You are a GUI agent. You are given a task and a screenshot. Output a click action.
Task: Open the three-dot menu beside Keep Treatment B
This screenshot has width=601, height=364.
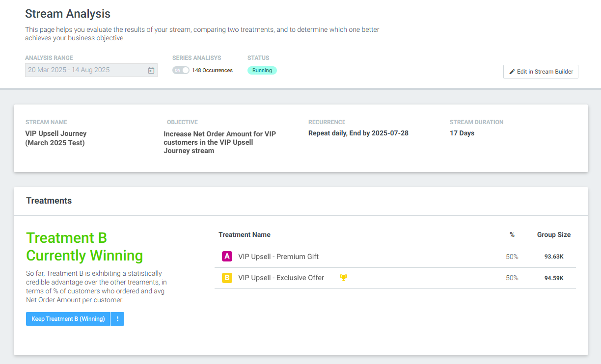click(117, 319)
